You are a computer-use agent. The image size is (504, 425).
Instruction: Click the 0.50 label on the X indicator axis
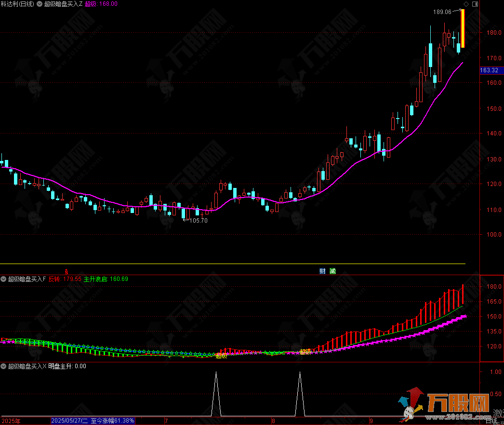(496, 394)
